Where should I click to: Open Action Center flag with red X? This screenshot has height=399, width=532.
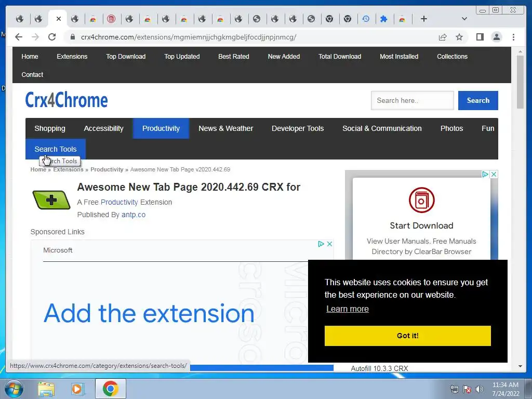[467, 389]
